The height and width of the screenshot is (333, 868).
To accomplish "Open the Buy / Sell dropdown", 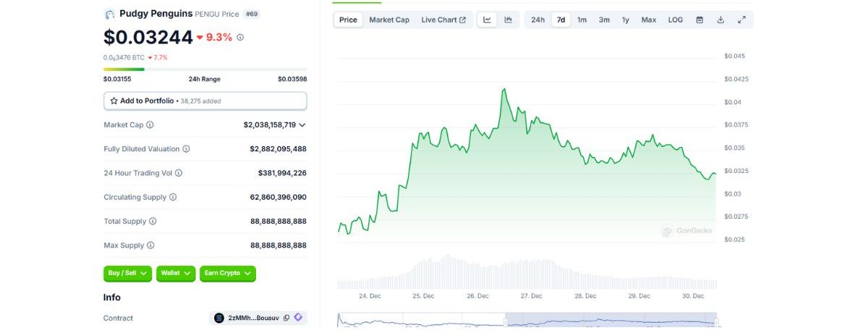I will point(128,274).
